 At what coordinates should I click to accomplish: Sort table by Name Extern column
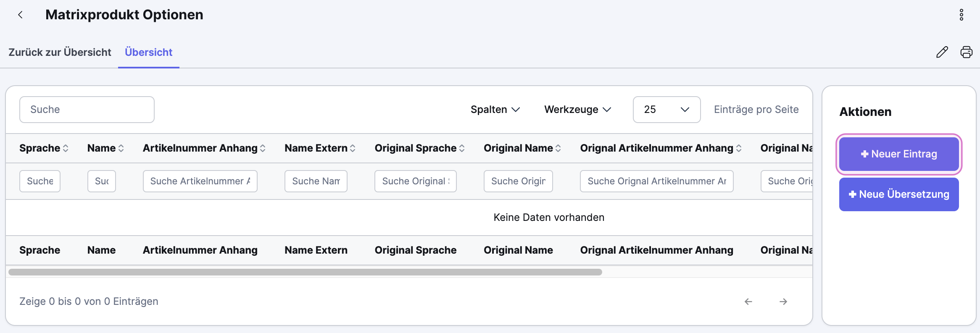pyautogui.click(x=320, y=148)
